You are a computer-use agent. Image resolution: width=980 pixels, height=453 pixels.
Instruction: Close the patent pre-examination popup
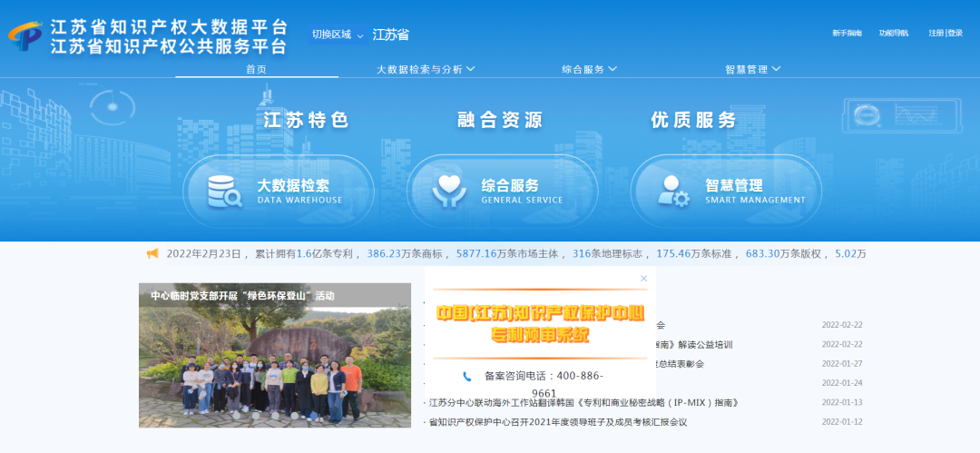[643, 279]
